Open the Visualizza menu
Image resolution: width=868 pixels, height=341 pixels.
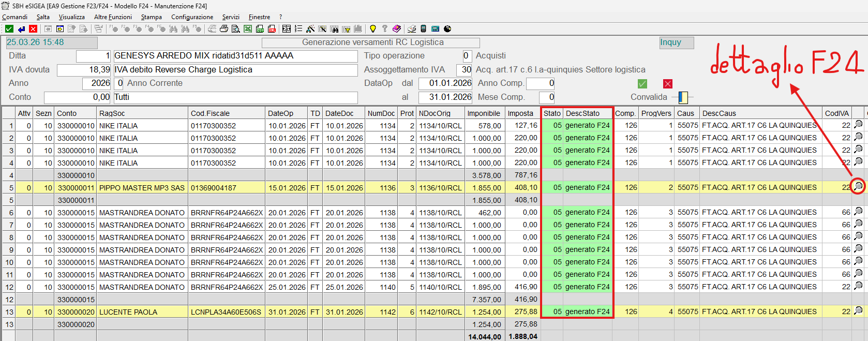(71, 17)
